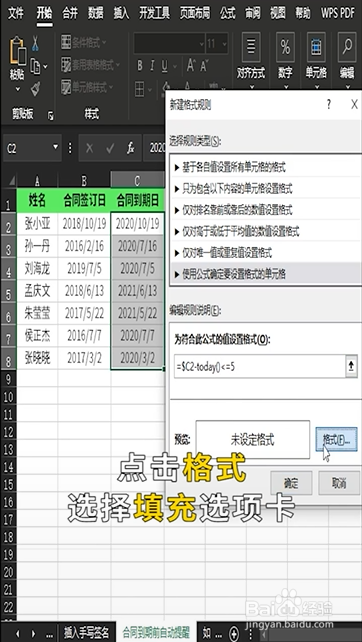Click the dialog help question mark
Viewport: 362px width, 642px height.
click(x=329, y=104)
